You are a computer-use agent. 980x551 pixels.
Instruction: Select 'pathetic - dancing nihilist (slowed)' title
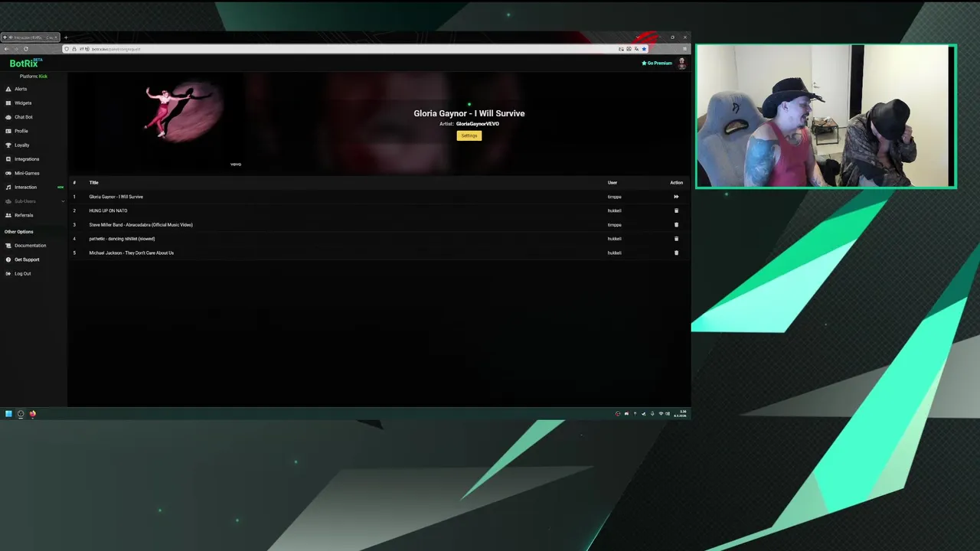[x=122, y=239]
